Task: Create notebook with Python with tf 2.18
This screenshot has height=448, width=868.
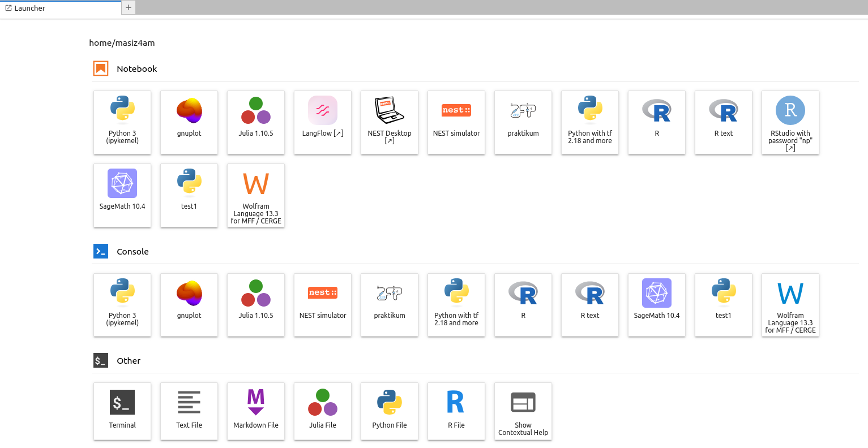Action: point(590,122)
